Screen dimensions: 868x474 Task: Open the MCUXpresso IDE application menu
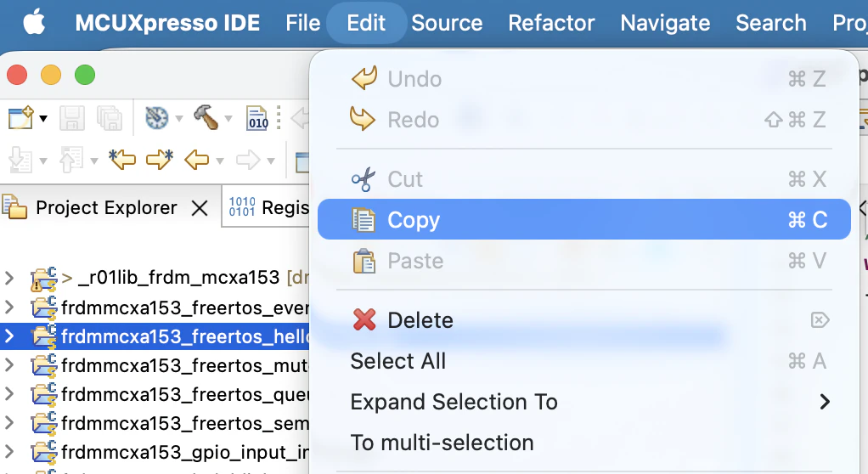167,23
